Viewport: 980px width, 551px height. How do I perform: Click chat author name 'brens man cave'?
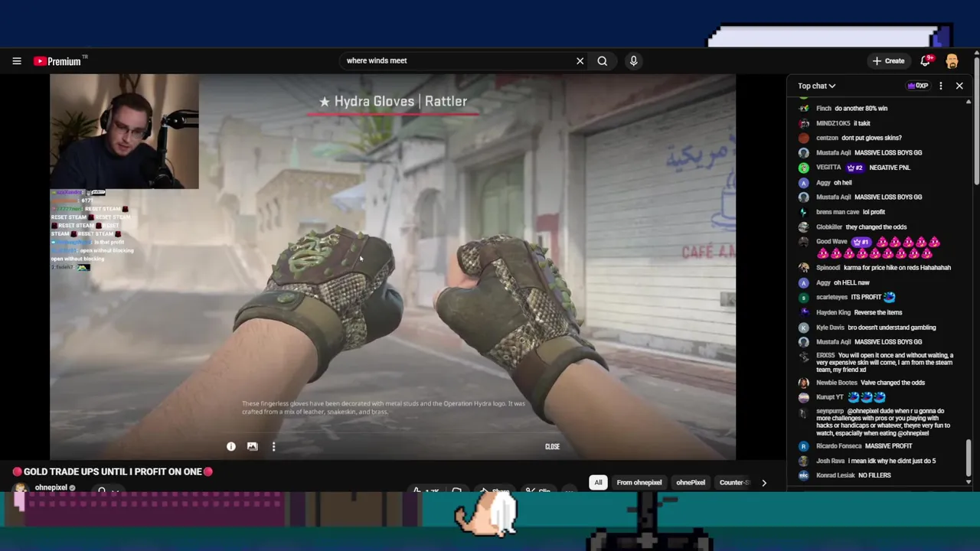(837, 212)
